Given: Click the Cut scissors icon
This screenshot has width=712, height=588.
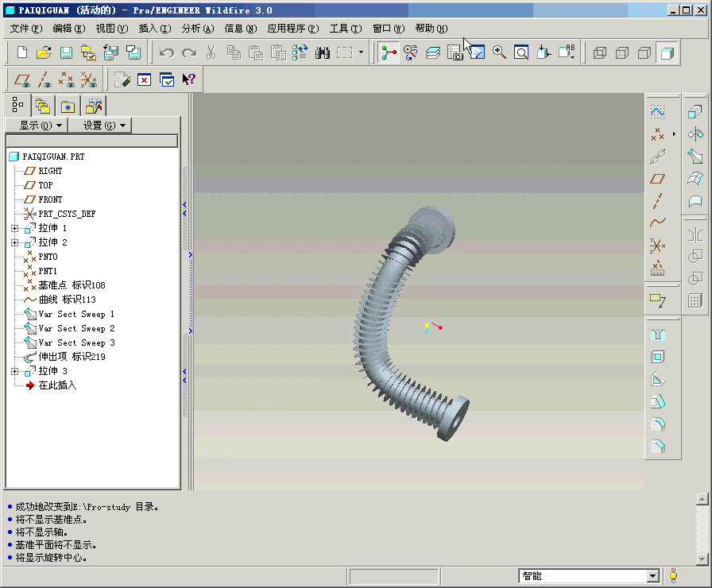Looking at the screenshot, I should click(211, 52).
